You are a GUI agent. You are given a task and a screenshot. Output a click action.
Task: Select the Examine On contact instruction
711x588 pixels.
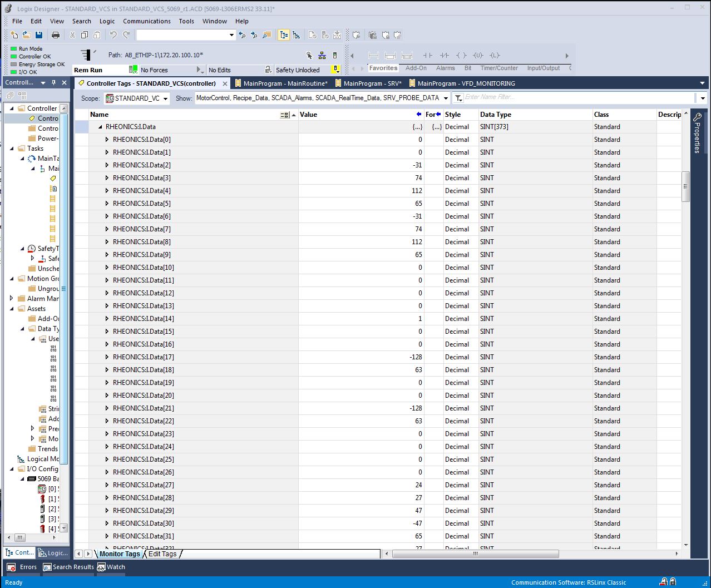click(x=427, y=55)
